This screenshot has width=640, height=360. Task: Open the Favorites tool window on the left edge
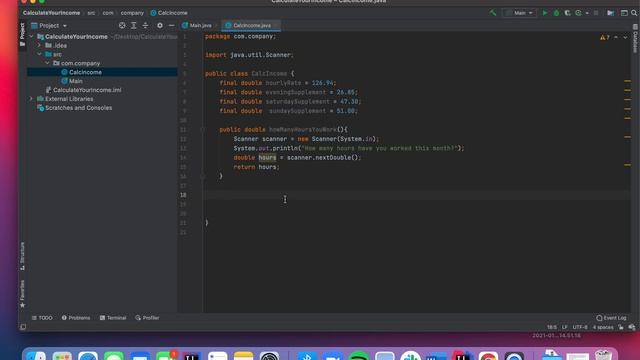click(x=22, y=293)
